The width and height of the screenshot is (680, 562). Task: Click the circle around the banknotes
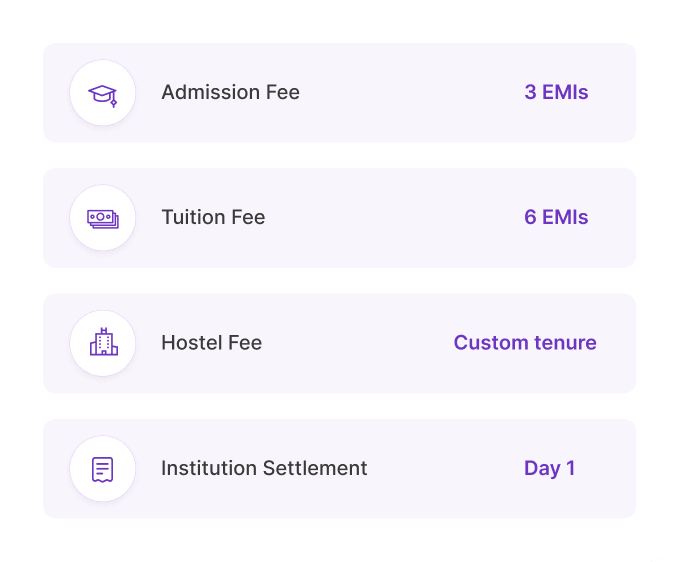click(103, 218)
